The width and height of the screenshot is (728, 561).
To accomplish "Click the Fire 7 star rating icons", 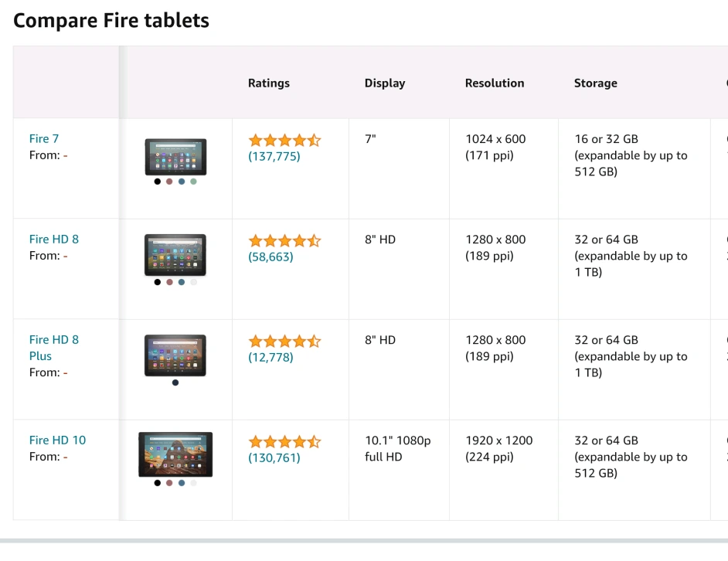I will click(x=284, y=140).
